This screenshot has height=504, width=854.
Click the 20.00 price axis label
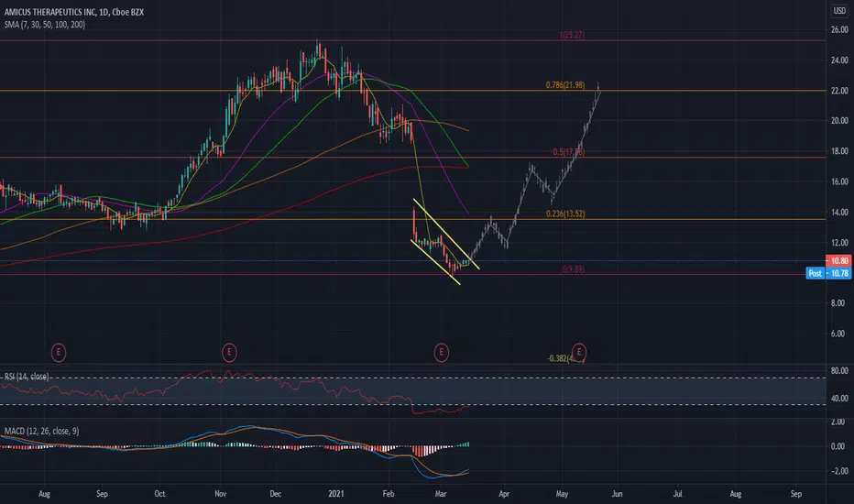tap(839, 121)
